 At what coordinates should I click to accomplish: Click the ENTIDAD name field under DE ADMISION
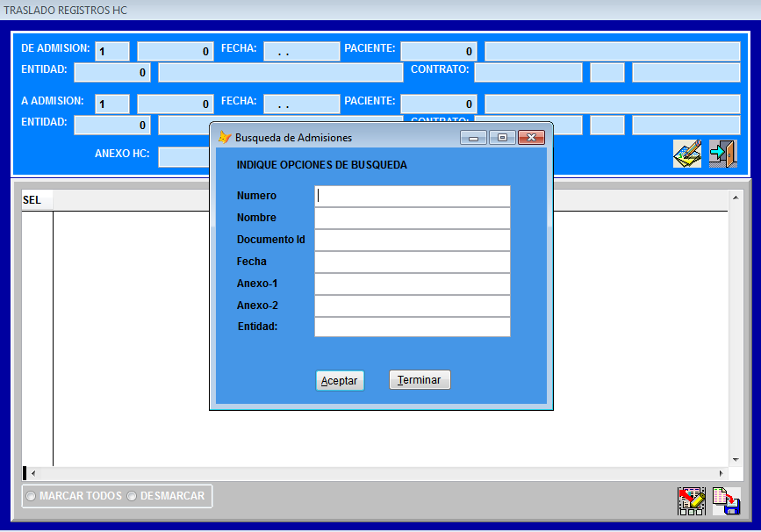[281, 72]
